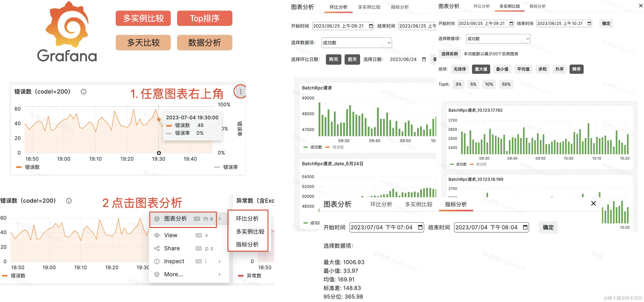Click 确定 button in 指标分析 dialog
The image size is (644, 302).
click(x=548, y=227)
